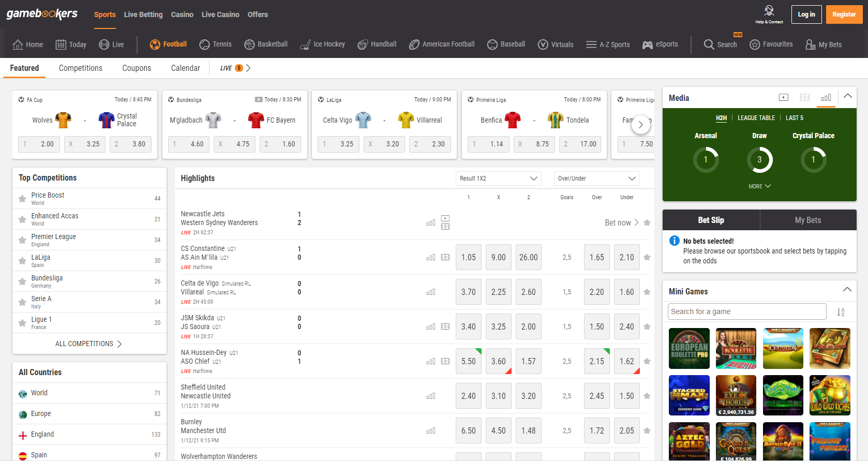Select Sheffield United home odds 2.40

tap(469, 396)
